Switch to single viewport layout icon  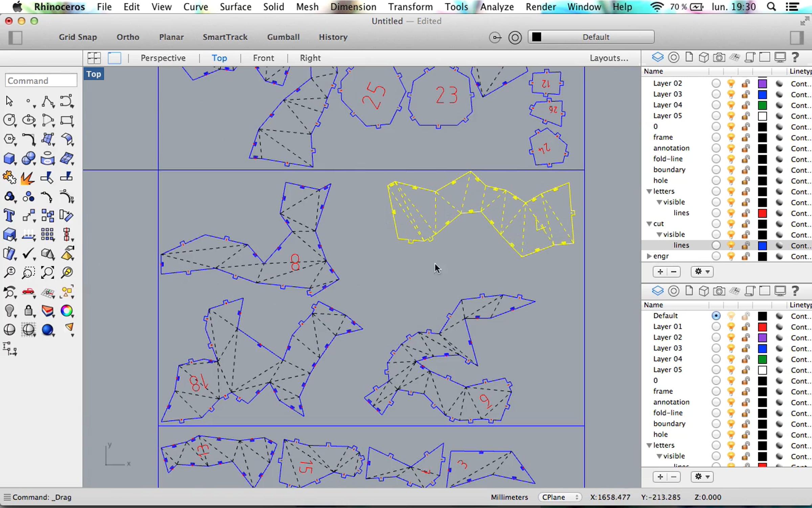[x=114, y=58]
